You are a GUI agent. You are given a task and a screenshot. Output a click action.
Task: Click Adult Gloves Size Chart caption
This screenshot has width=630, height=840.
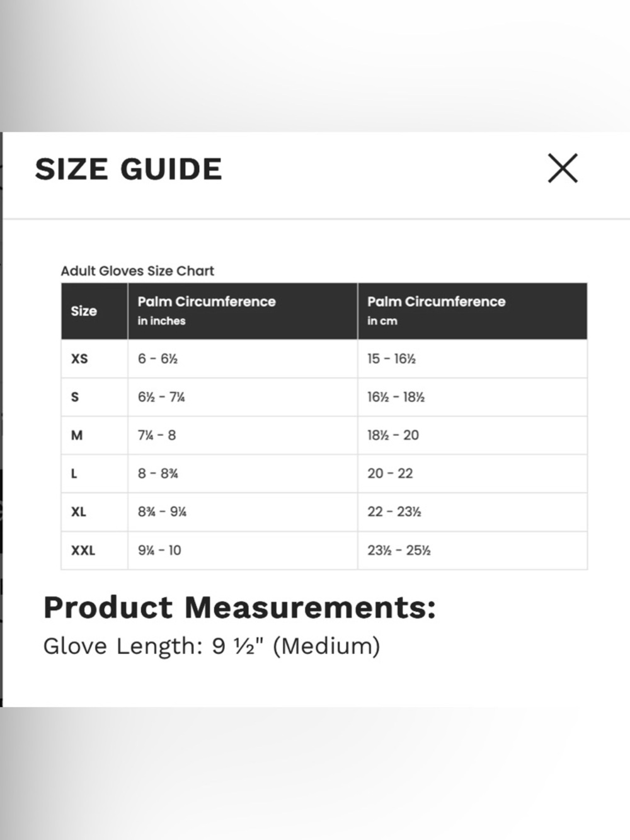[137, 271]
